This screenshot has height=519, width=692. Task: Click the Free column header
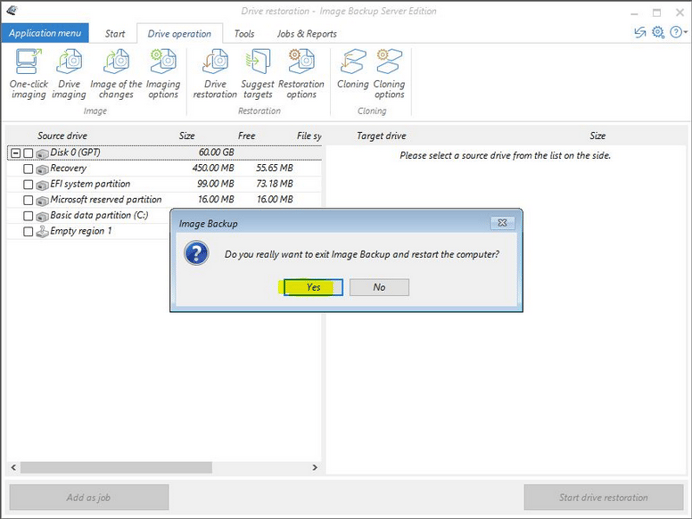(246, 135)
